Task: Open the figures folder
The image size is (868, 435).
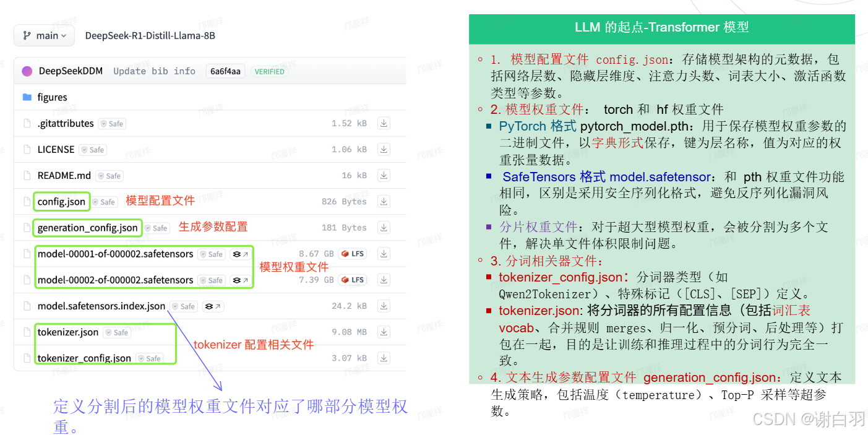Action: coord(52,97)
